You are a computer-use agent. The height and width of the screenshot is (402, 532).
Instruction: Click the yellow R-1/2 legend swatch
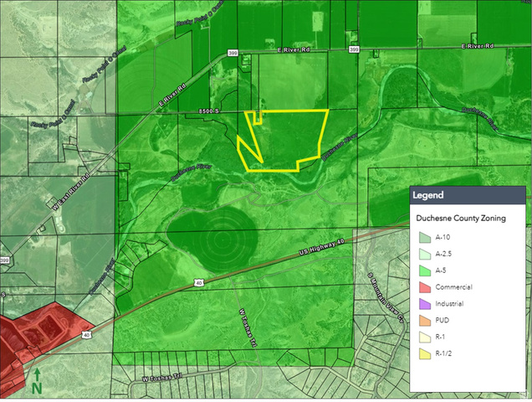tap(425, 353)
